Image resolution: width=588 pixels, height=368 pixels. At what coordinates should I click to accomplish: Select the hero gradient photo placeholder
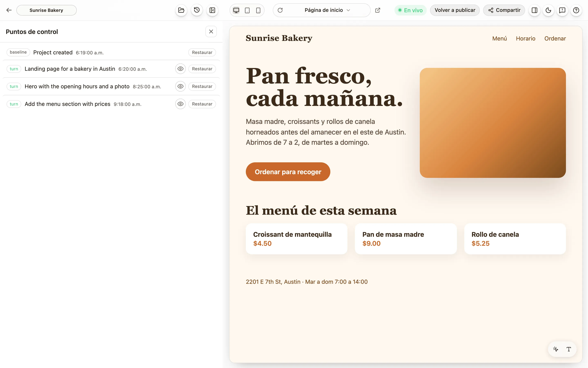(493, 123)
